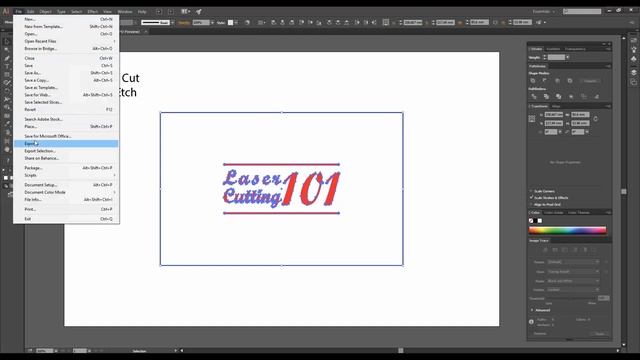Select the Selection tool in toolbar
The width and height of the screenshot is (640, 360).
tap(7, 42)
